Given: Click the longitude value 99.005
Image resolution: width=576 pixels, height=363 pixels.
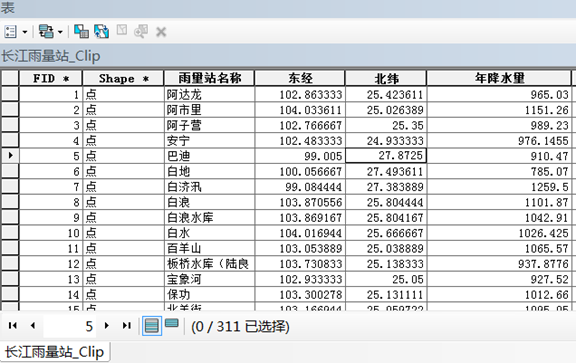Looking at the screenshot, I should click(x=323, y=156).
